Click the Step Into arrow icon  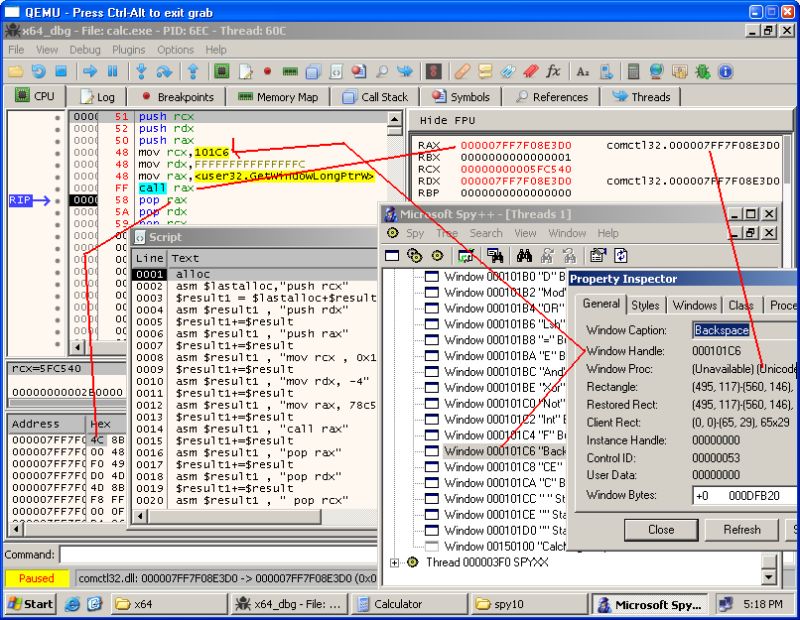click(140, 72)
